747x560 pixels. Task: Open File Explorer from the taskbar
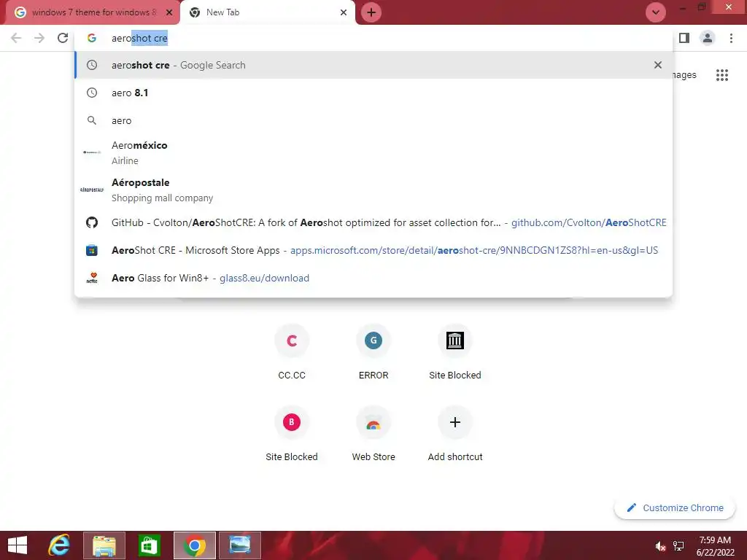(x=104, y=545)
